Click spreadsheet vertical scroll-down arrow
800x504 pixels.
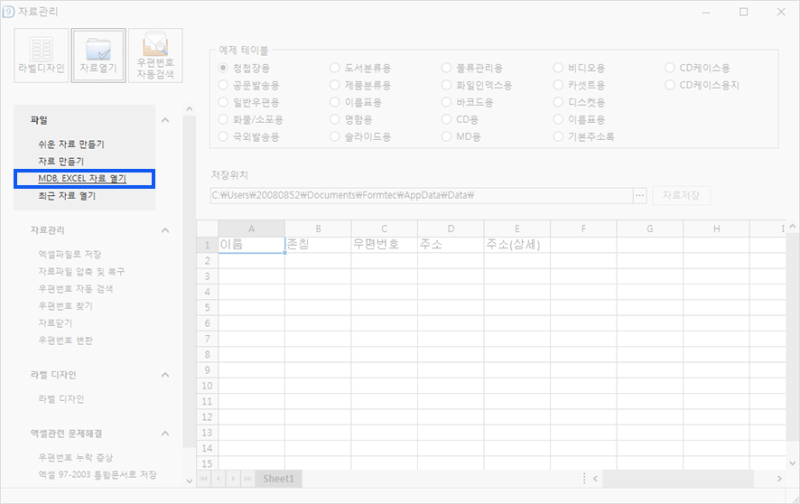coord(792,463)
